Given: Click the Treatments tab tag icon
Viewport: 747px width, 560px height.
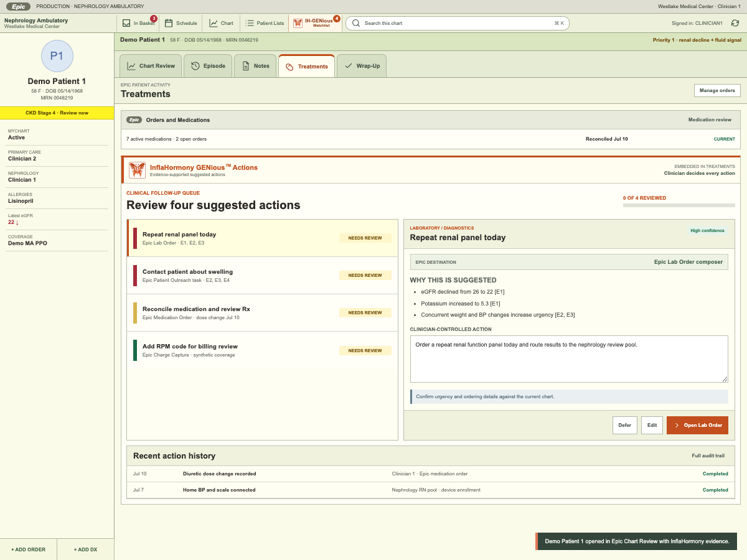Looking at the screenshot, I should [x=289, y=67].
